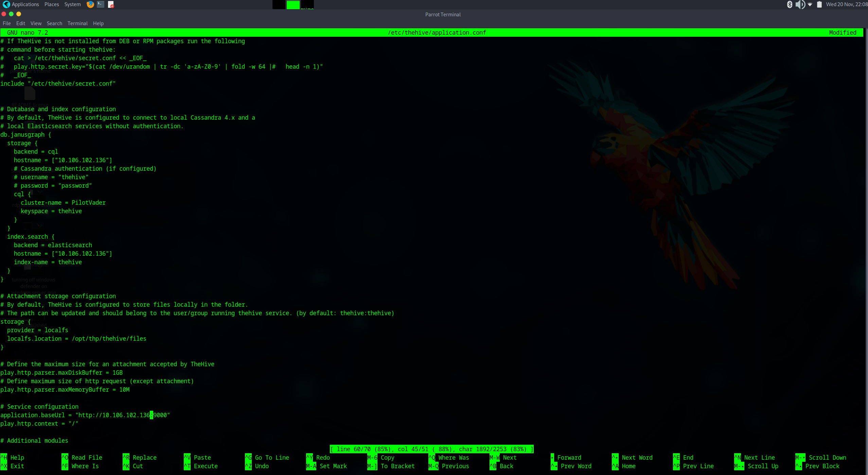Click the Bluetooth icon in the system tray
The width and height of the screenshot is (868, 475).
tap(789, 4)
